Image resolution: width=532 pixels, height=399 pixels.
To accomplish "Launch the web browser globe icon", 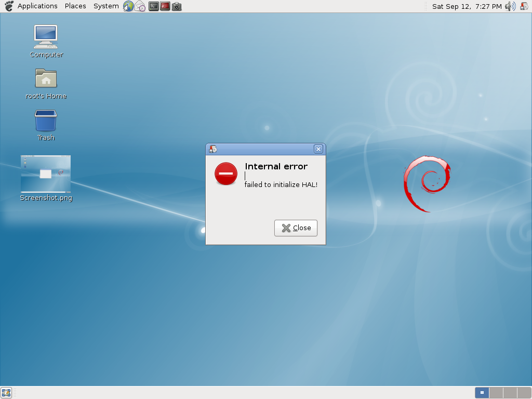I will tap(128, 6).
